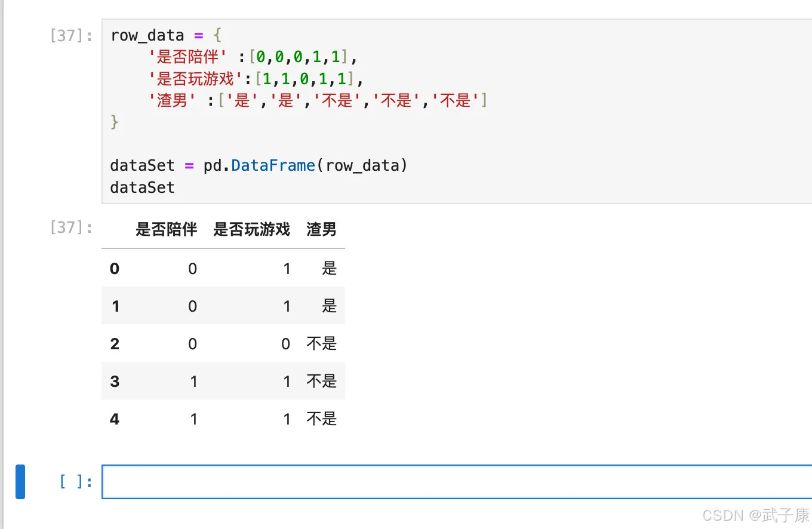Click row index 1 in the DataFrame
Screen dimensions: 812x529
point(115,306)
